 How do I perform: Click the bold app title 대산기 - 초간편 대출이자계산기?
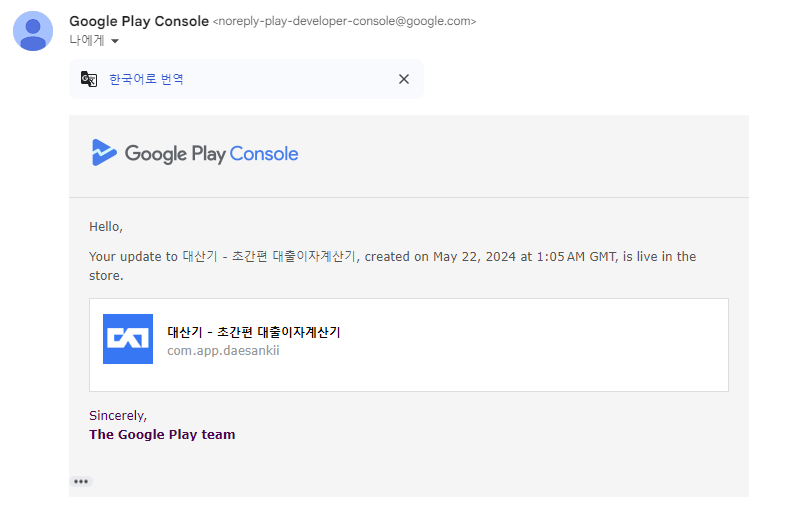pos(254,332)
